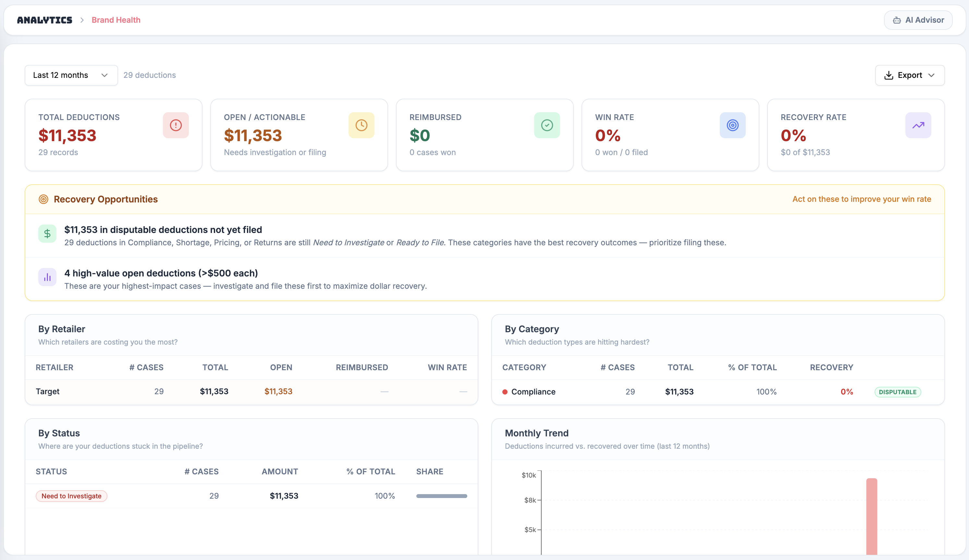
Task: Select the 4 high-value open deductions opportunity
Action: point(485,279)
